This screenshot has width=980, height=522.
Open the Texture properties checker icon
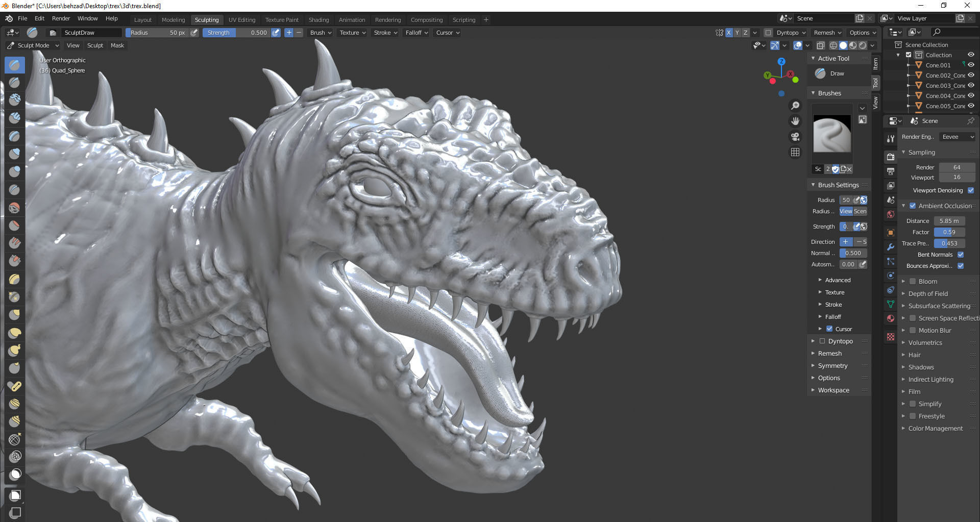click(891, 337)
